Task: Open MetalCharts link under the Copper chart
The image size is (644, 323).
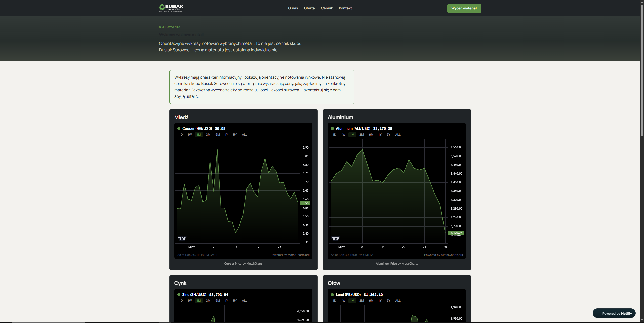Action: pos(254,264)
